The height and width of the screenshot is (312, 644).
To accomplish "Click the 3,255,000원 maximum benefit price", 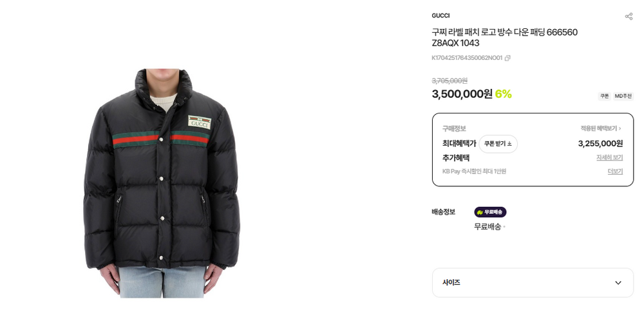I will pos(600,144).
